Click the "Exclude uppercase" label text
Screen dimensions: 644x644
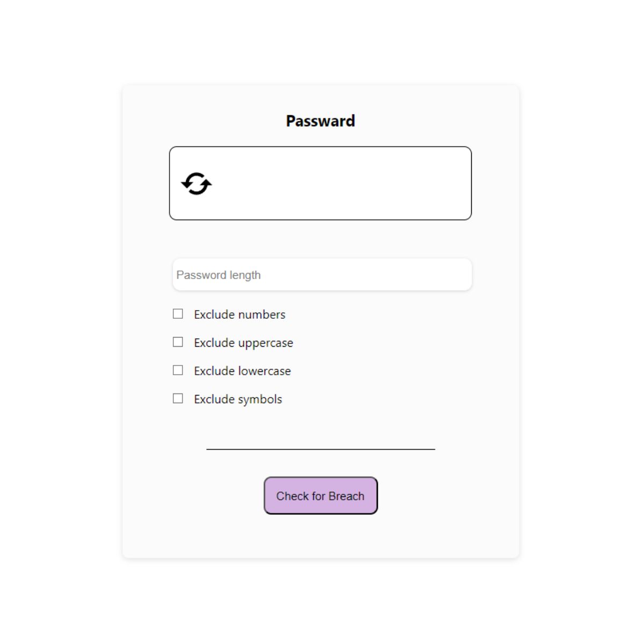(243, 343)
